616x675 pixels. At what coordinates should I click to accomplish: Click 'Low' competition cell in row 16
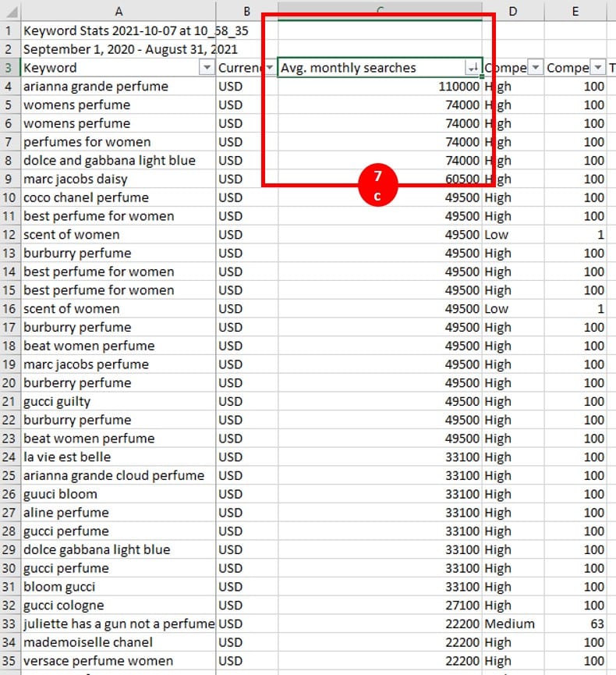click(513, 309)
